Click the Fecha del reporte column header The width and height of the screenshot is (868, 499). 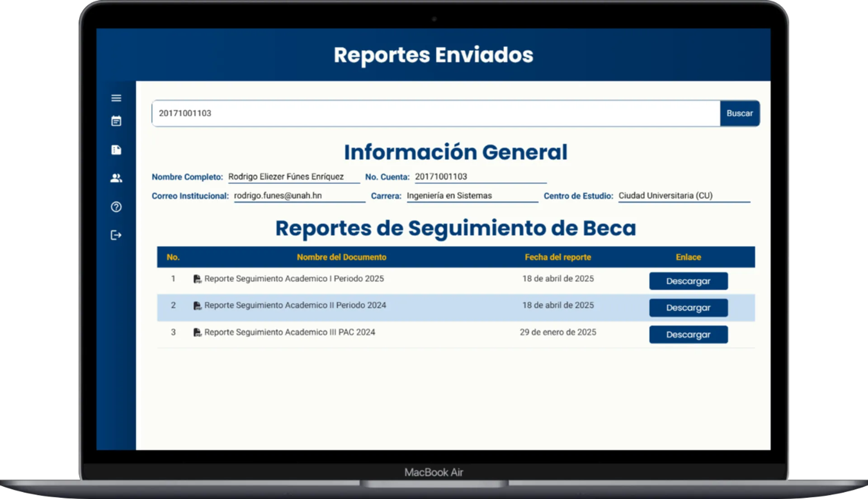[557, 257]
